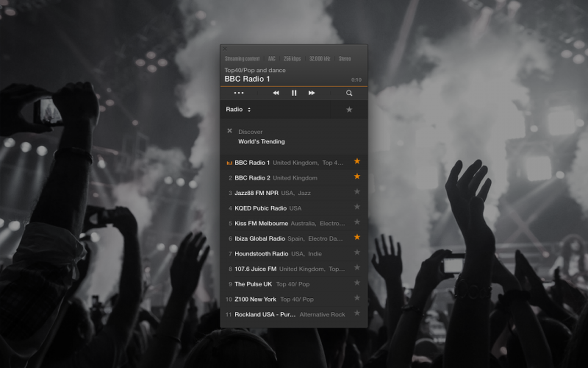Toggle the star for Ibiza Global Radio
The width and height of the screenshot is (588, 368).
(357, 237)
